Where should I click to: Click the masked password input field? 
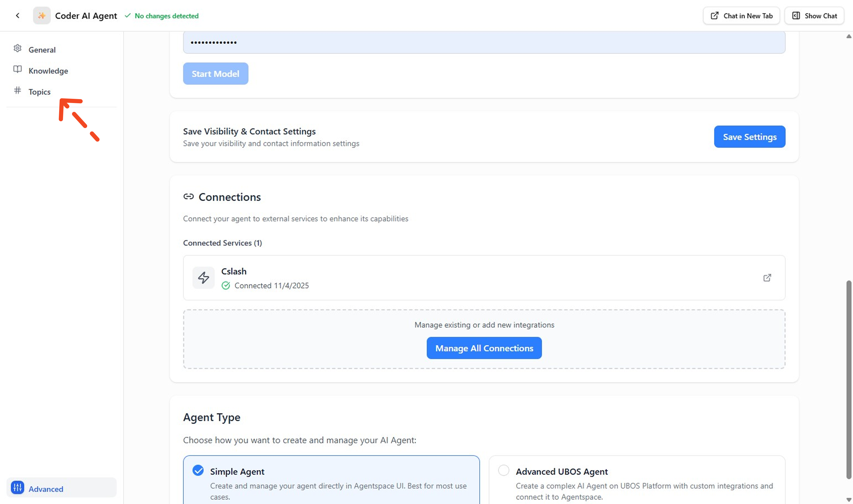point(484,42)
